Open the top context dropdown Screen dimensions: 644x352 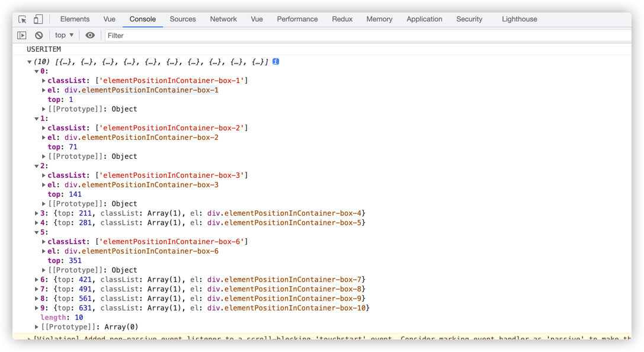click(x=64, y=36)
